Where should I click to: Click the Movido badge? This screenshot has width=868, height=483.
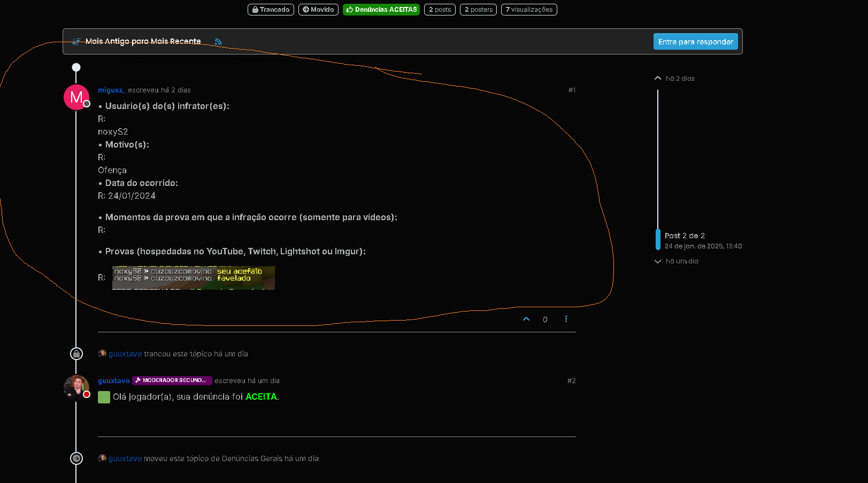click(318, 10)
